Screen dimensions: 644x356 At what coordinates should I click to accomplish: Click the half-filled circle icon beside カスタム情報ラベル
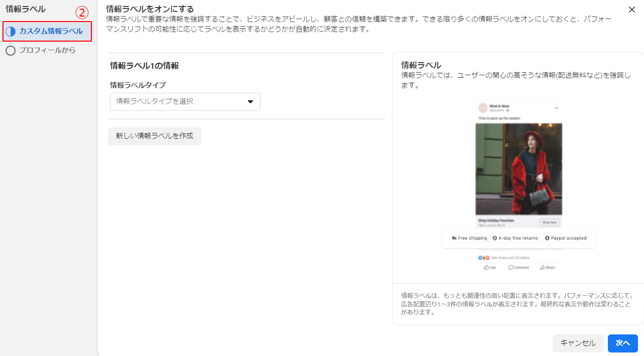click(11, 32)
